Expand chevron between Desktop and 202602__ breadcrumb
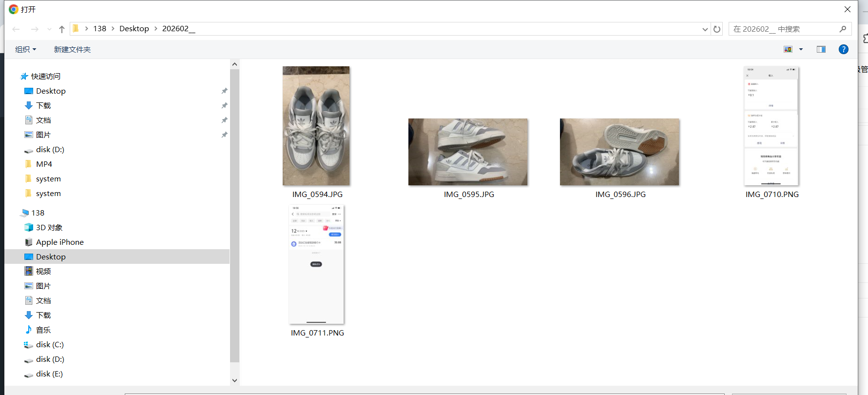Image resolution: width=868 pixels, height=395 pixels. 155,29
